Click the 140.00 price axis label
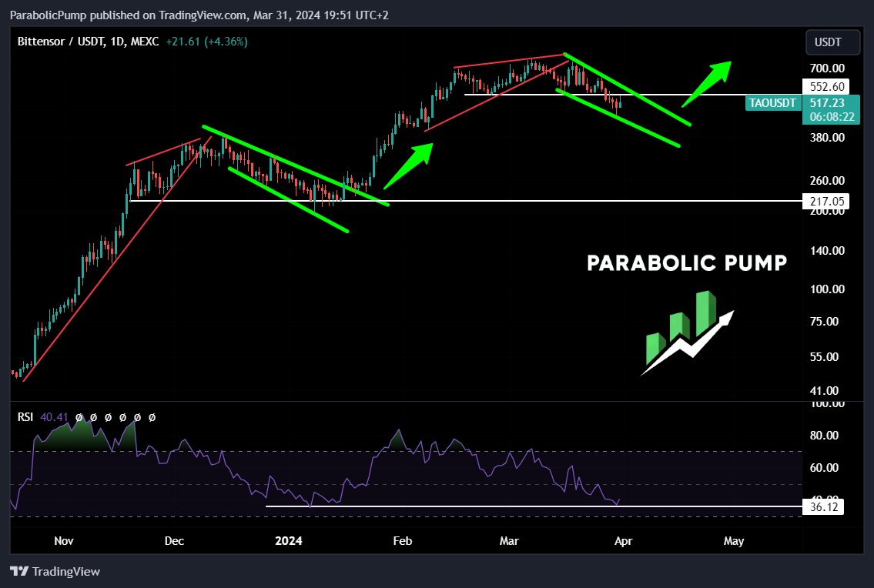Viewport: 874px width, 588px height. click(827, 251)
